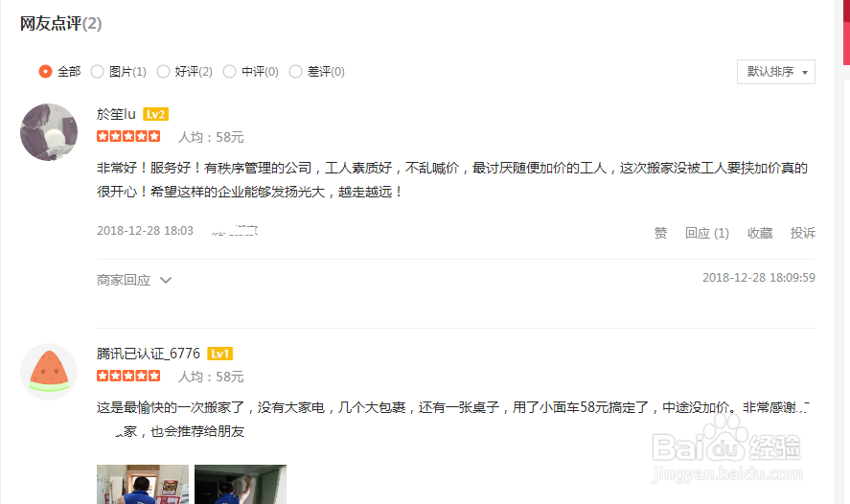This screenshot has width=850, height=504.
Task: Click the avatar photo of user 於笙lu
Action: 49,132
